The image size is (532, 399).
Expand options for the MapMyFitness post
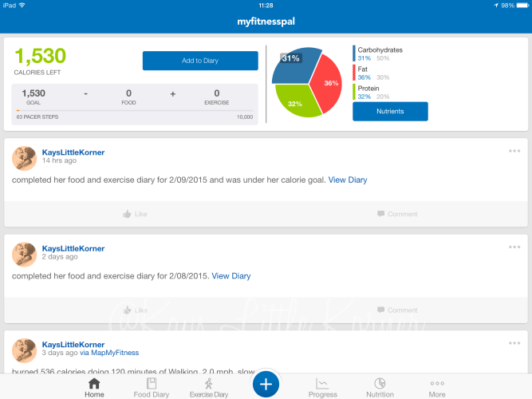coord(514,343)
